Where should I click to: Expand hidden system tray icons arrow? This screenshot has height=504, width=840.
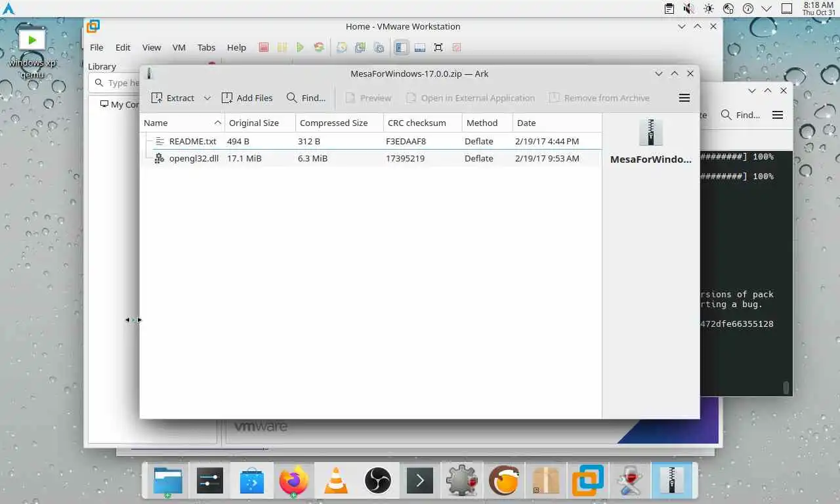tap(766, 9)
